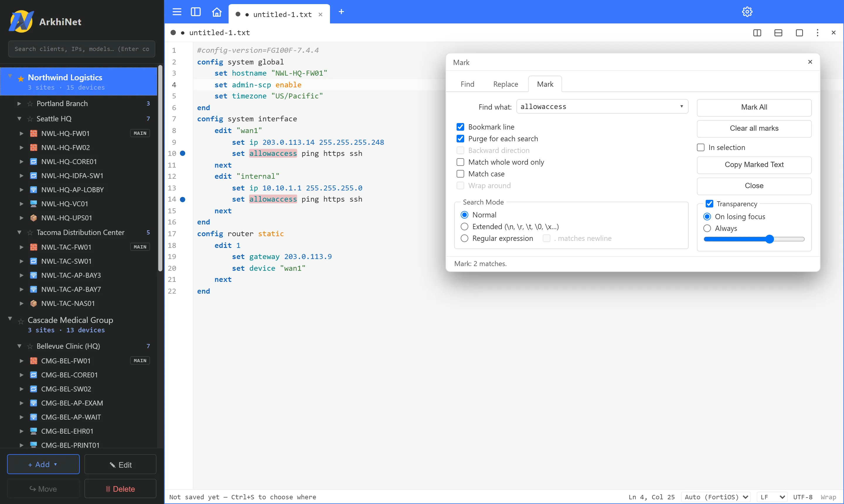Open the Auto (FortiOS) language dropdown
This screenshot has height=504, width=844.
coord(717,497)
